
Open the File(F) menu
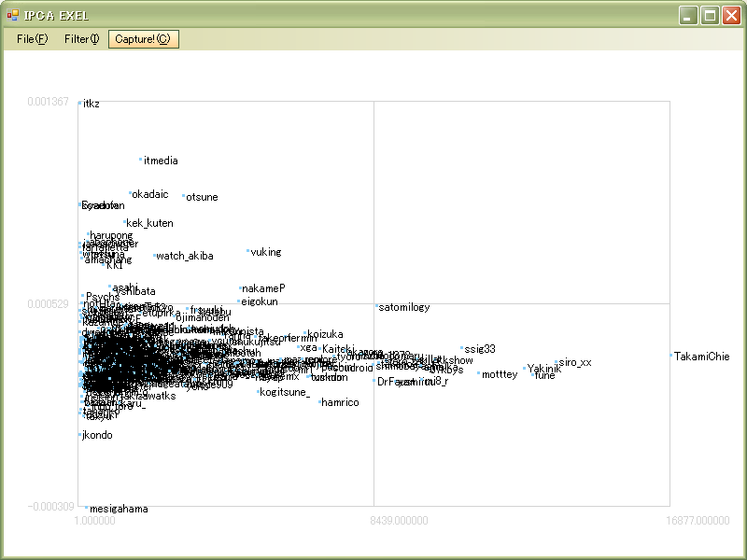coord(32,39)
